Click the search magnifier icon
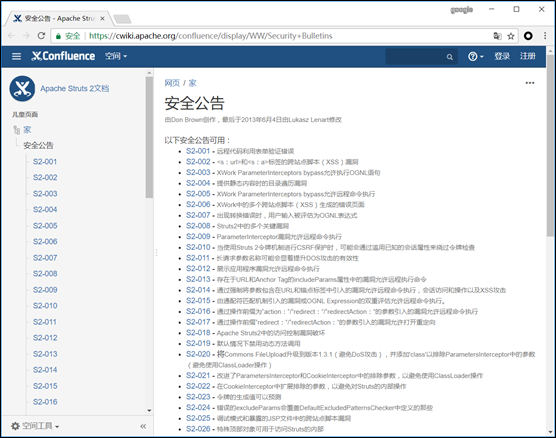Image resolution: width=556 pixels, height=438 pixels. point(450,57)
